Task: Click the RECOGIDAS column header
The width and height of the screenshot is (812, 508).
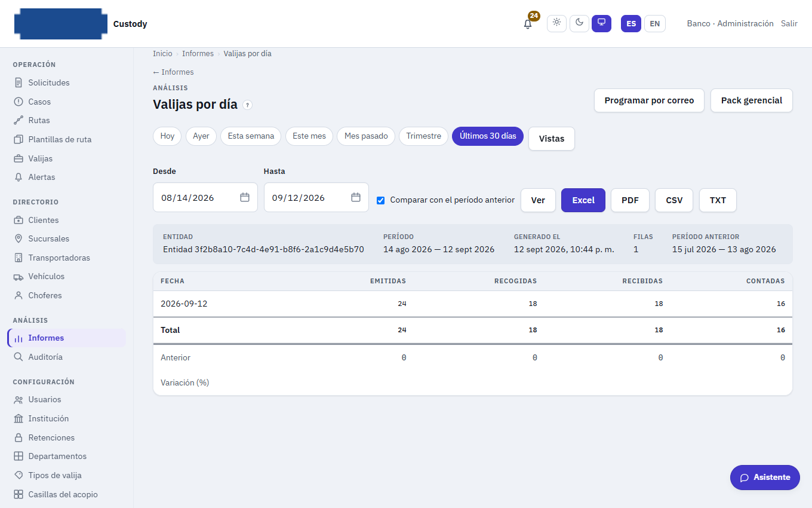Action: (515, 281)
